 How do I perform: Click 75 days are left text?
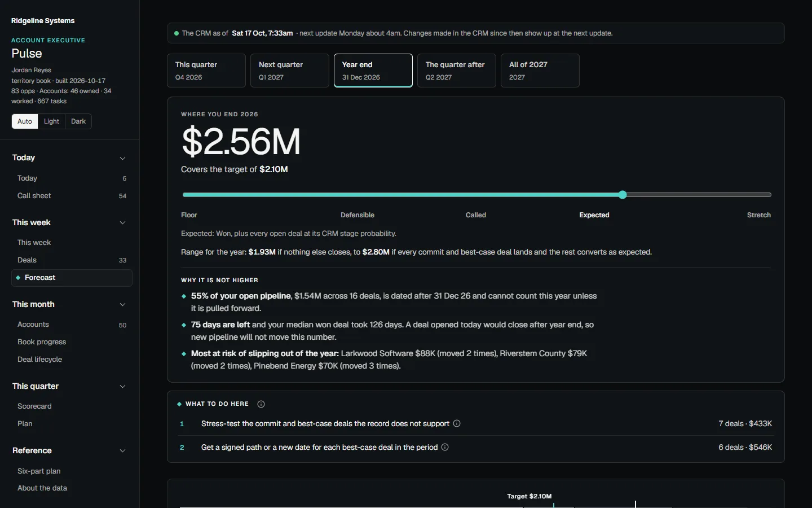pyautogui.click(x=220, y=325)
